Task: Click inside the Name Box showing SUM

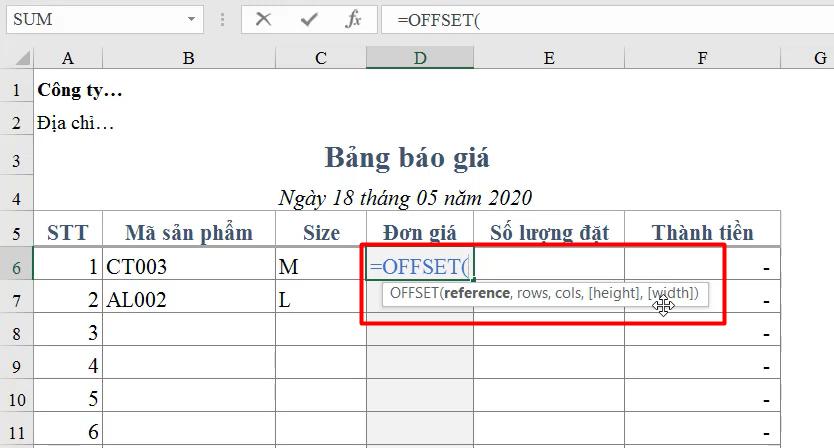Action: click(96, 20)
